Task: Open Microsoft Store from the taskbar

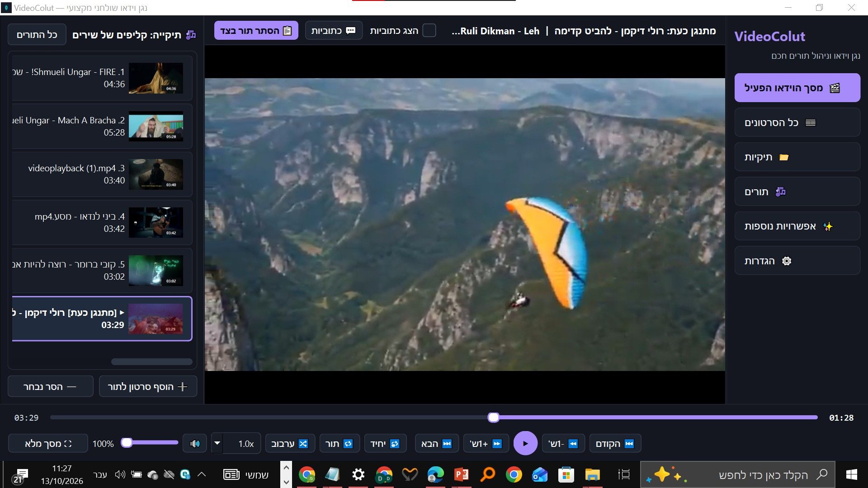Action: (566, 474)
